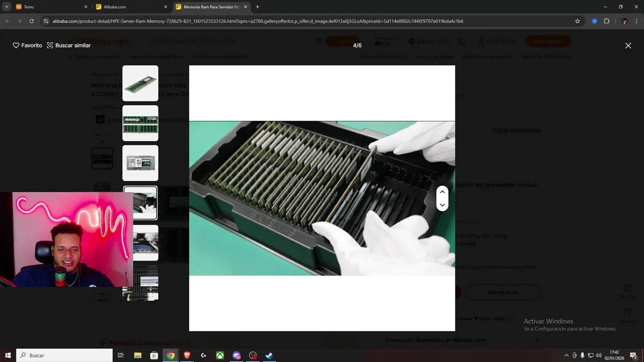The height and width of the screenshot is (362, 644).
Task: Select sixth thumbnail at strip bottom
Action: pos(140,283)
